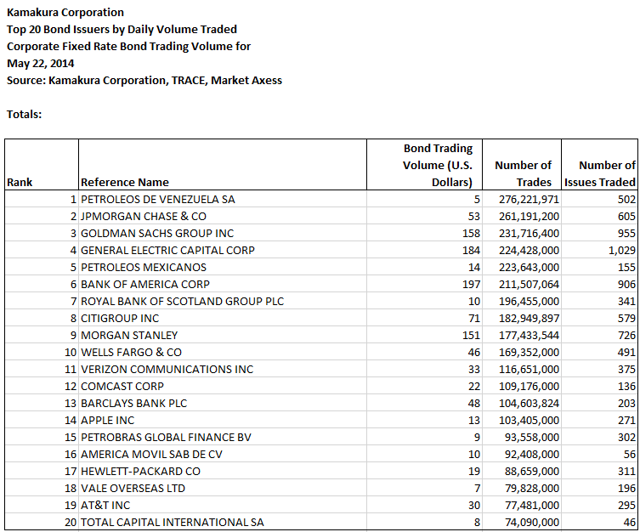Click the value '196,455,000' in Royal Bank row

529,301
